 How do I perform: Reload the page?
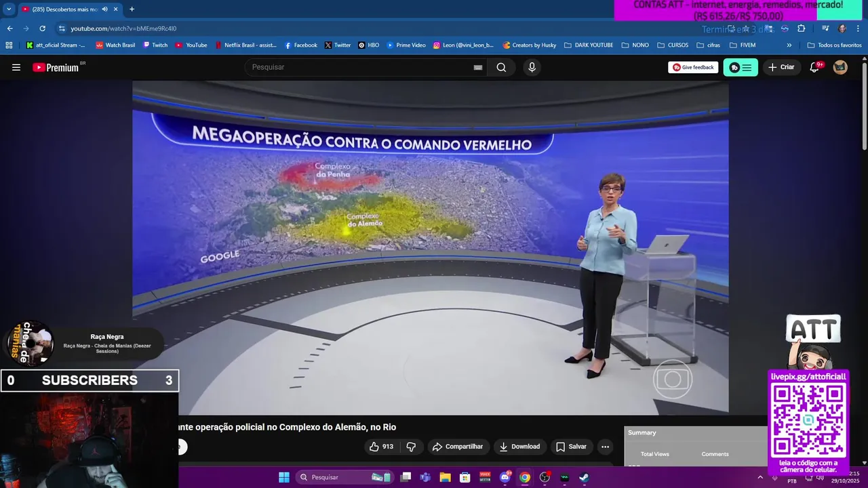[42, 28]
